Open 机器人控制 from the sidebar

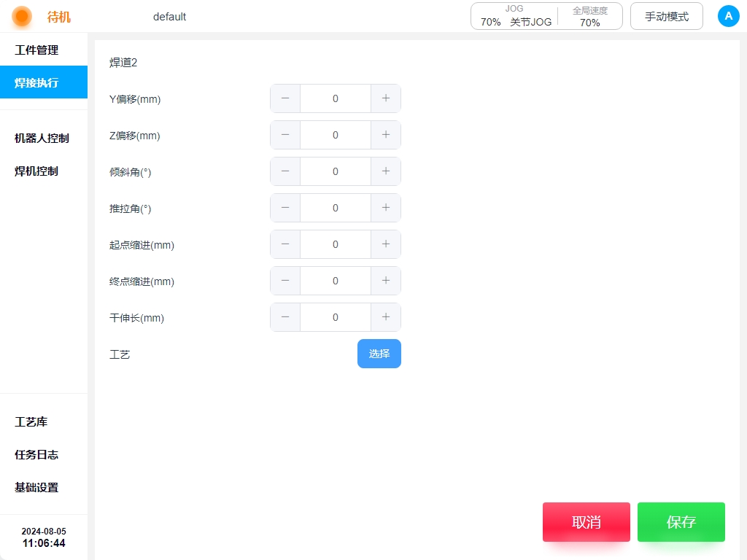[42, 138]
